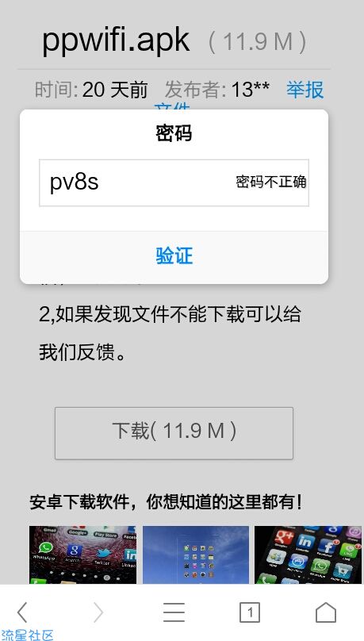Viewport: 364px width, 641px height.
Task: Focus the password field containing pv8s
Action: (x=174, y=182)
